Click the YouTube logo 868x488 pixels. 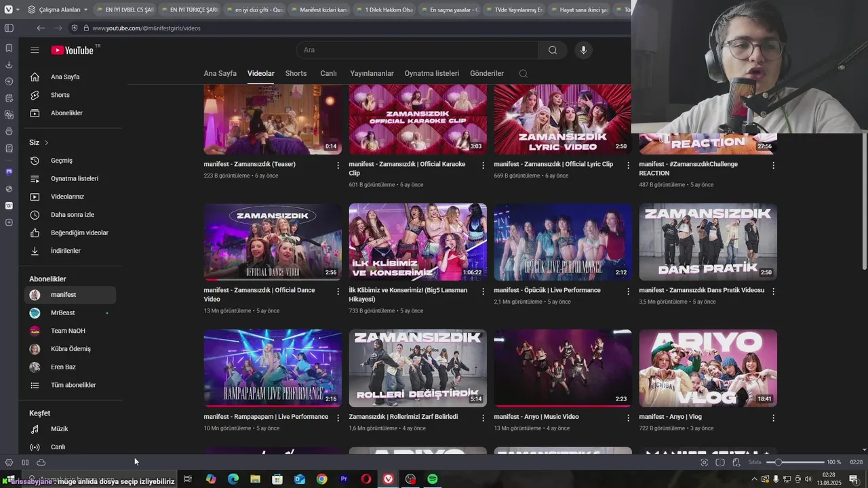pyautogui.click(x=72, y=50)
